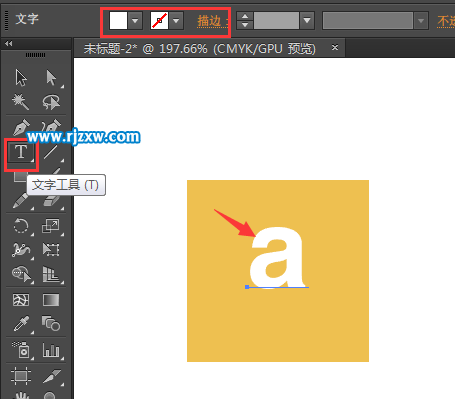Open the stroke color dropdown arrow

[176, 21]
